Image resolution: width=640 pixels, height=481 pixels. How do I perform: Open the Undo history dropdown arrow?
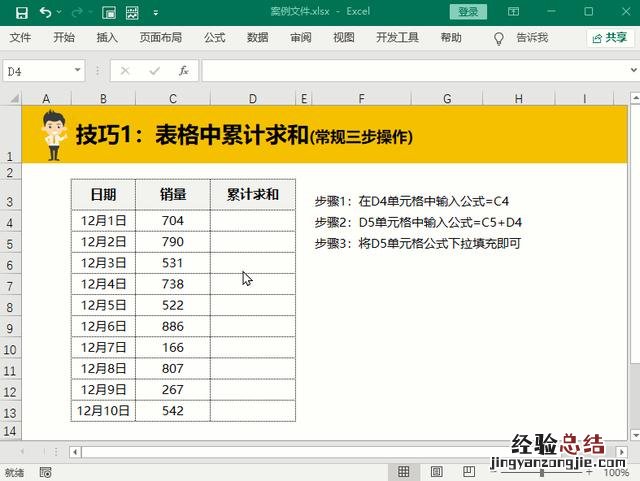pyautogui.click(x=62, y=12)
